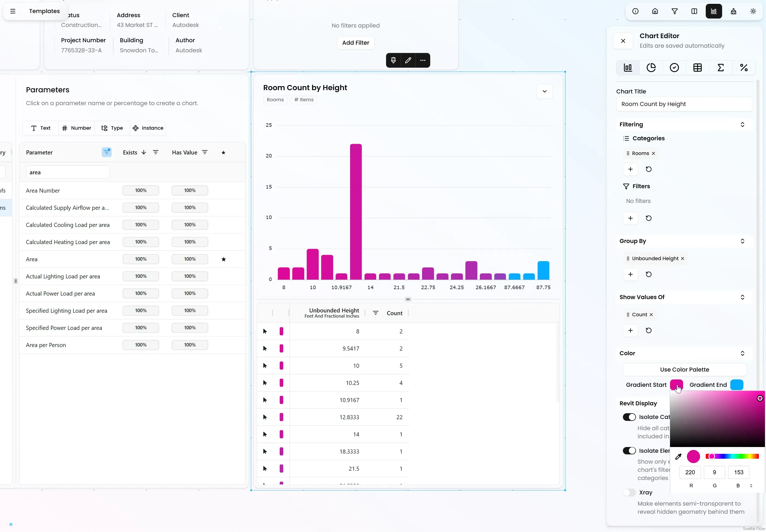Click the Chart Title input field

point(684,104)
